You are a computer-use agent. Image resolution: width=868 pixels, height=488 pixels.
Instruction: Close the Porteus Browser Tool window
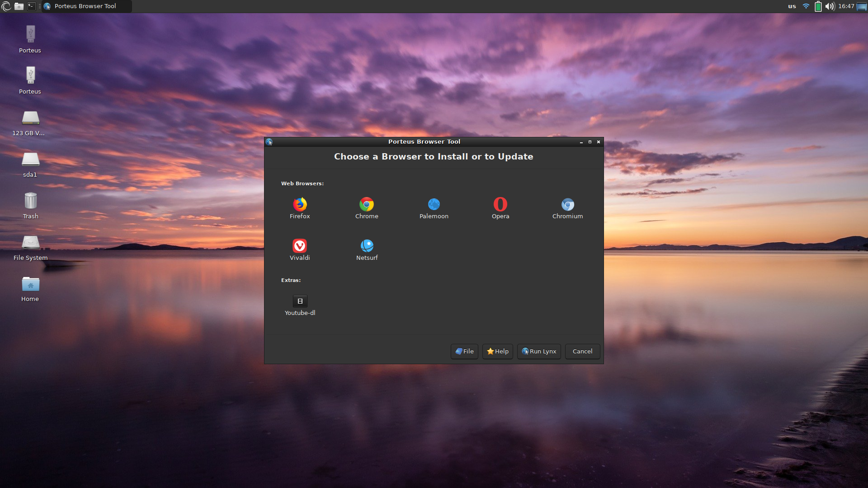click(x=599, y=142)
